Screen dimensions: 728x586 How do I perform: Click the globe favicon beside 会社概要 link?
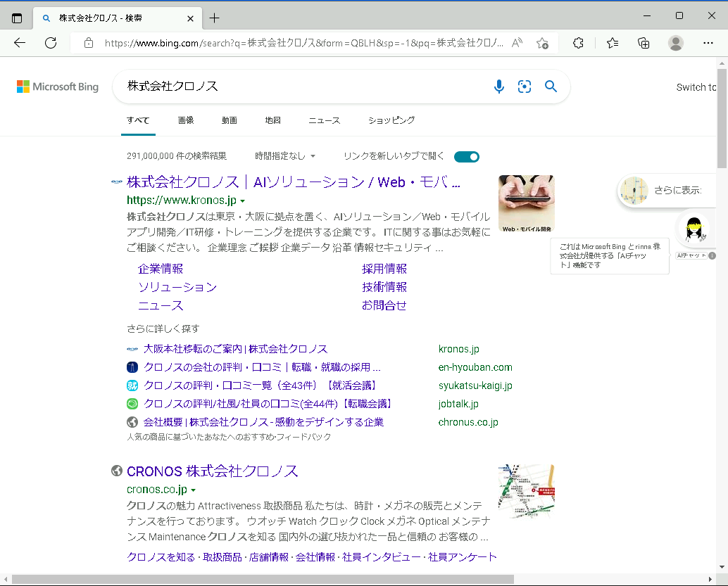point(132,422)
